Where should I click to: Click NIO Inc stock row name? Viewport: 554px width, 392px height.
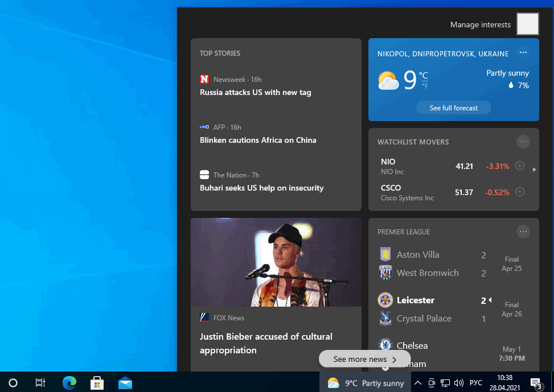[392, 172]
